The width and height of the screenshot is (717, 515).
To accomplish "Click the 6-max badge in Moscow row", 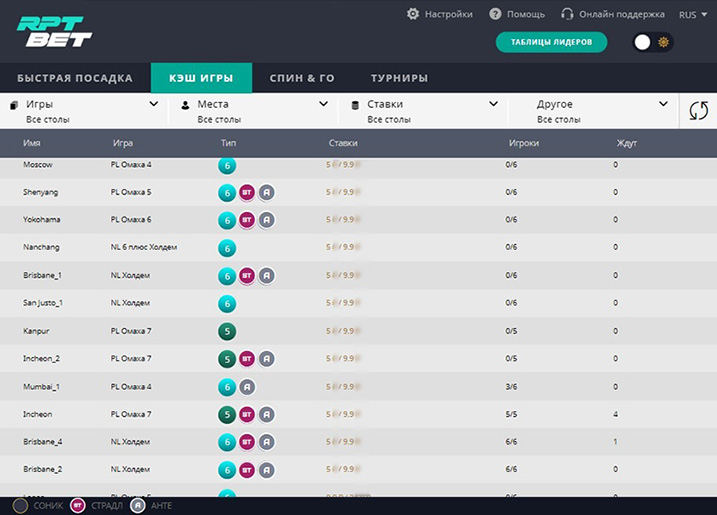I will coord(227,165).
